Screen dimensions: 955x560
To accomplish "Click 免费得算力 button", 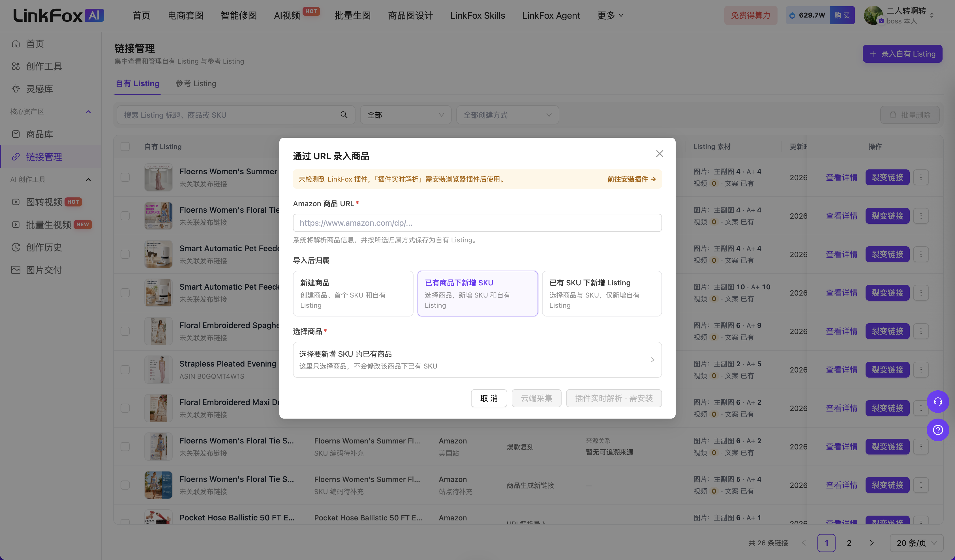I will 750,16.
